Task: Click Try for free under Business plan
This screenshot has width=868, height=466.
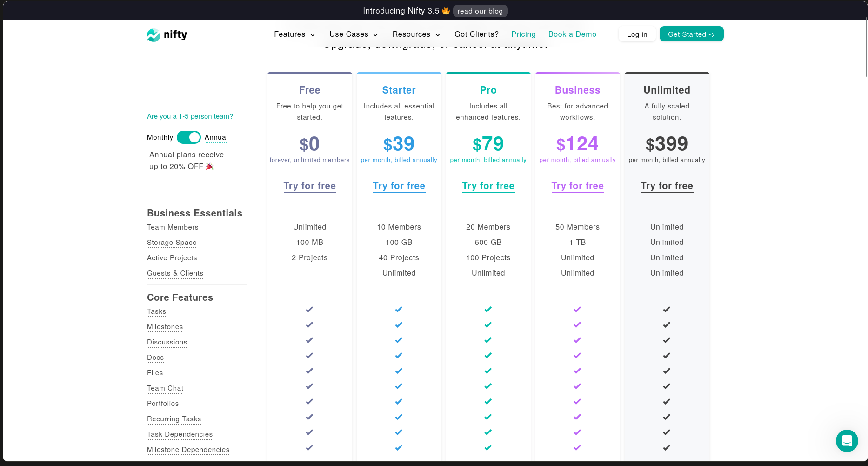Action: pyautogui.click(x=578, y=186)
